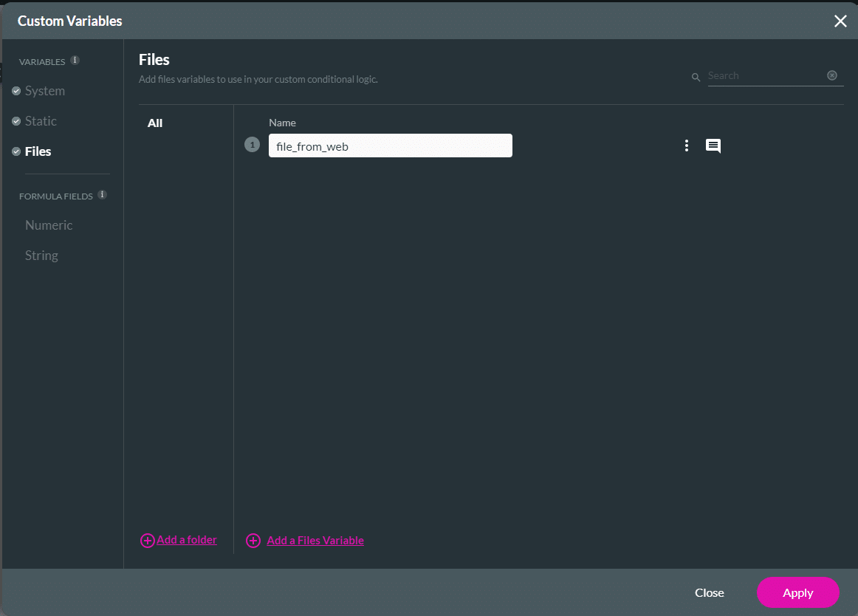This screenshot has height=616, width=858.
Task: Open the three-dot options menu for file_from_web
Action: [x=687, y=146]
